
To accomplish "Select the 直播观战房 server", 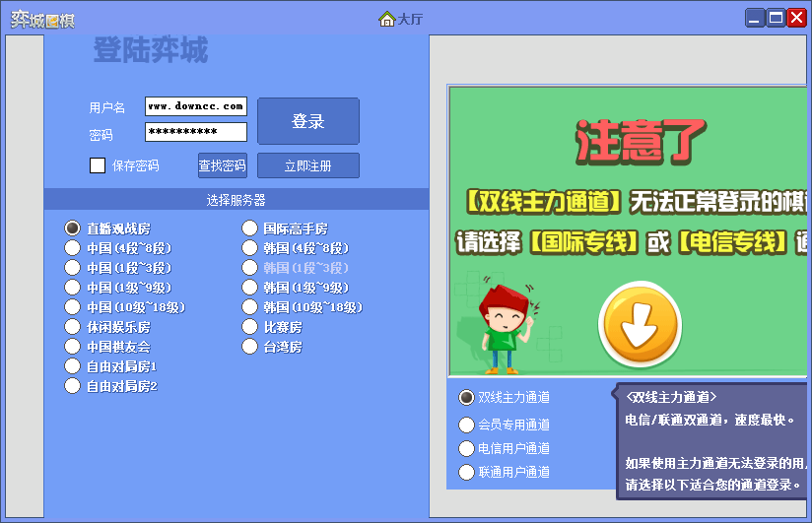I will point(72,228).
